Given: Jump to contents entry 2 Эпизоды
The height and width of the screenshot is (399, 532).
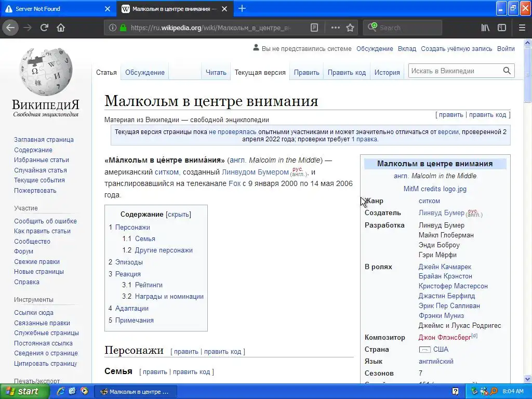Looking at the screenshot, I should click(x=126, y=262).
